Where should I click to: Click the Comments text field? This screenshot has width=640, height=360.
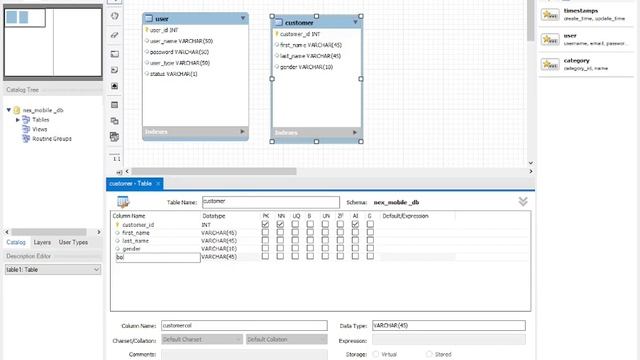coord(244,354)
